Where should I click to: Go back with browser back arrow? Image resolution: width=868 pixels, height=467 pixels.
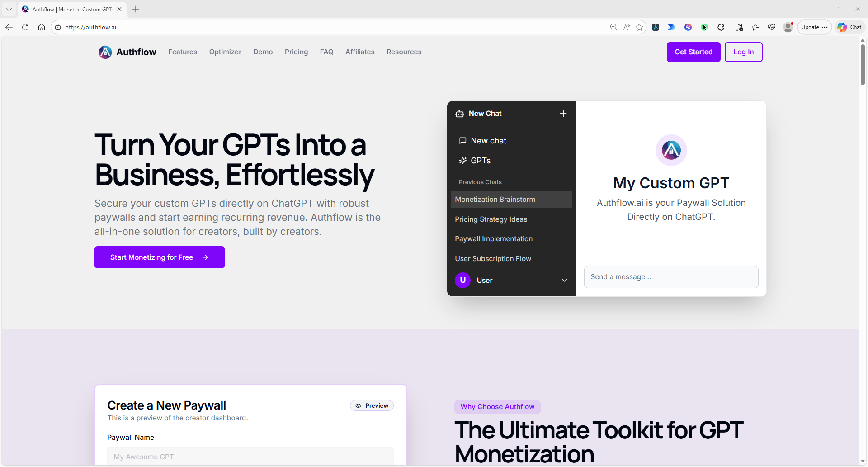[9, 27]
